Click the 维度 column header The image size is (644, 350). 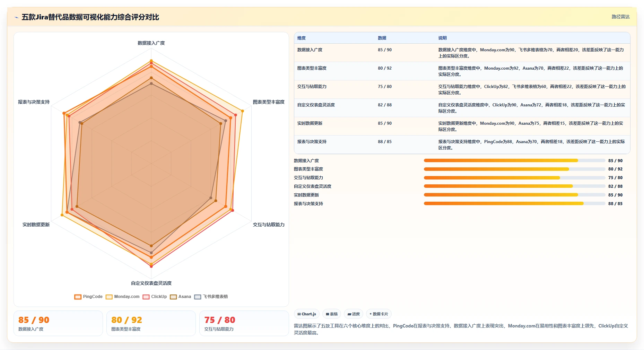(x=302, y=38)
